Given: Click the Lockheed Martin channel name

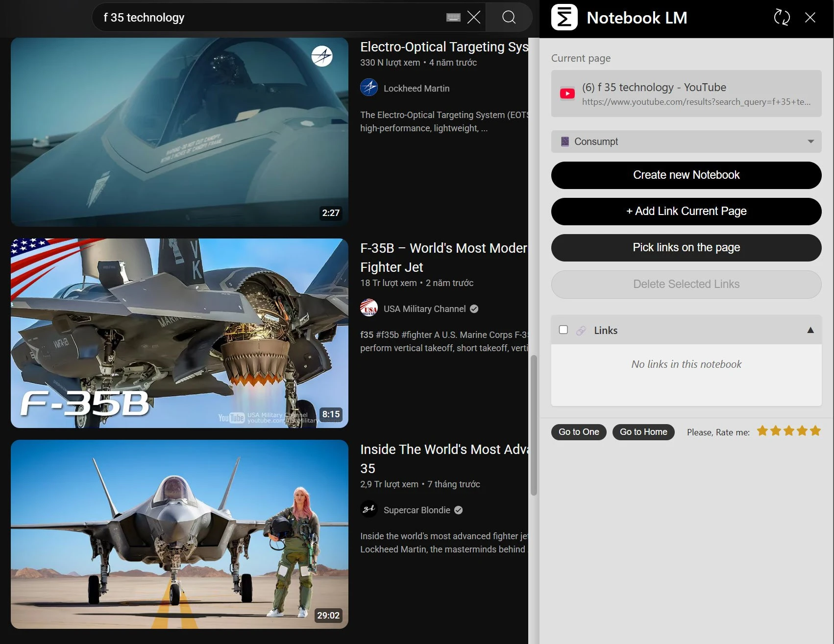Looking at the screenshot, I should 417,89.
